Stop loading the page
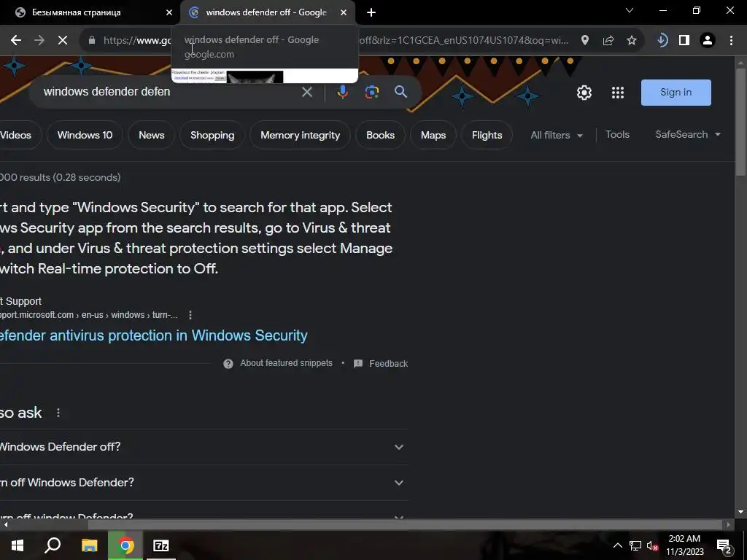 click(x=63, y=41)
